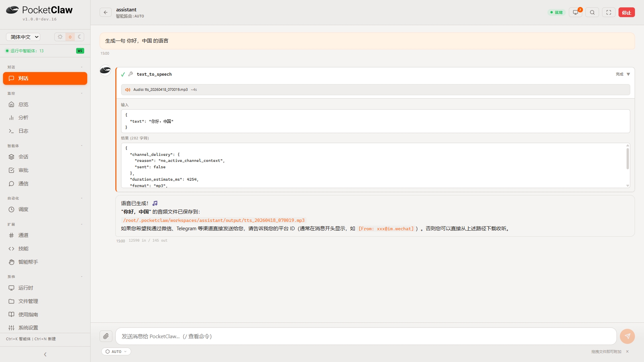Click the music note emoji in reply
Image resolution: width=644 pixels, height=362 pixels.
point(155,203)
